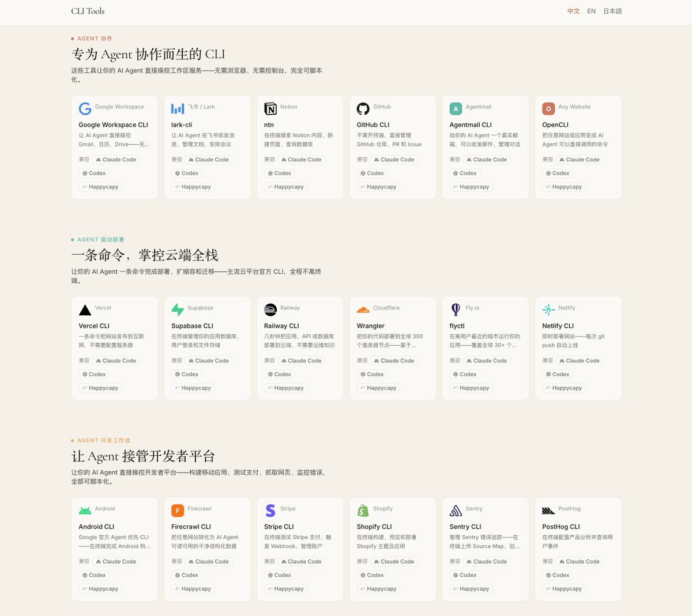Click Claude Code tag on Wrangler card

(394, 361)
